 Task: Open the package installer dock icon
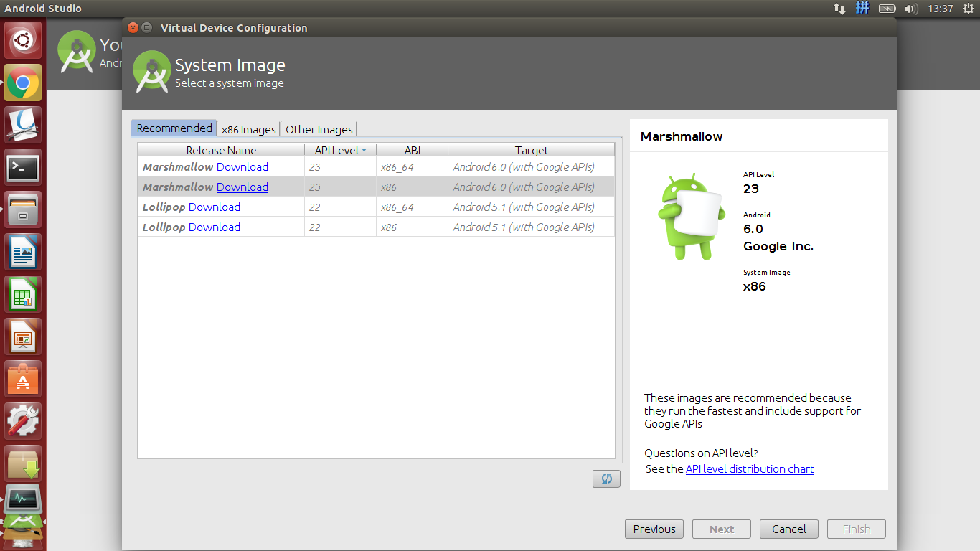click(23, 463)
